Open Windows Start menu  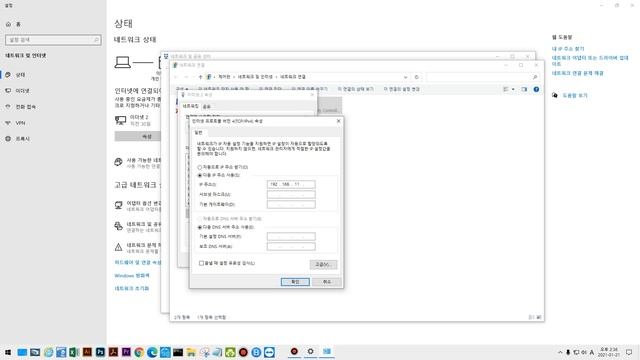pyautogui.click(x=8, y=352)
